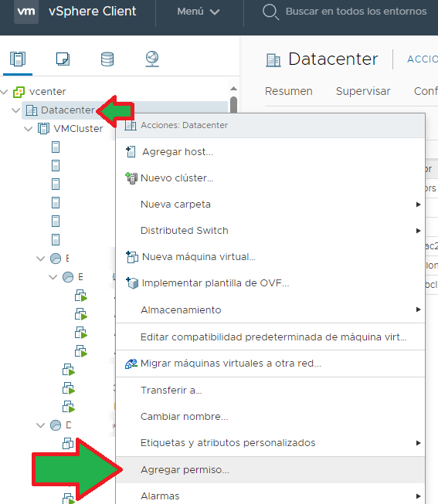Select the VMCluster label in the tree
The image size is (438, 504).
(78, 129)
